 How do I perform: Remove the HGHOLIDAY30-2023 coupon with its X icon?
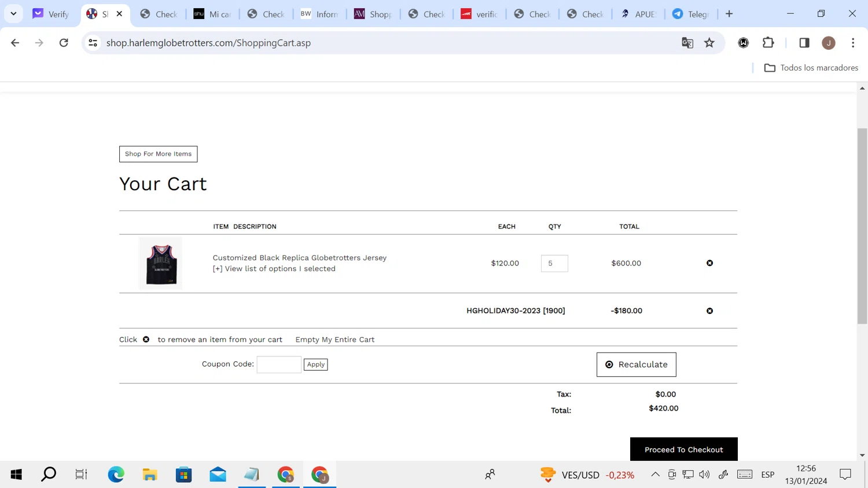(x=709, y=311)
